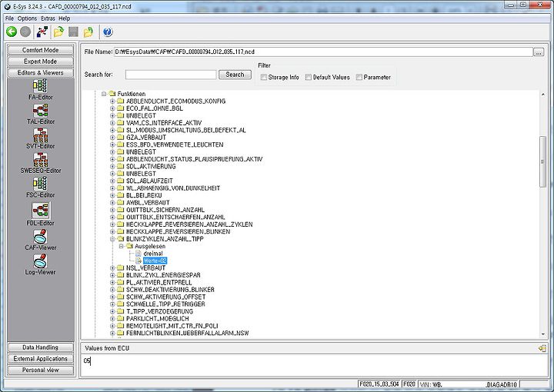
Task: Expand ABBLENDLICHT_ECOMODUS_KONFIG node
Action: point(112,101)
